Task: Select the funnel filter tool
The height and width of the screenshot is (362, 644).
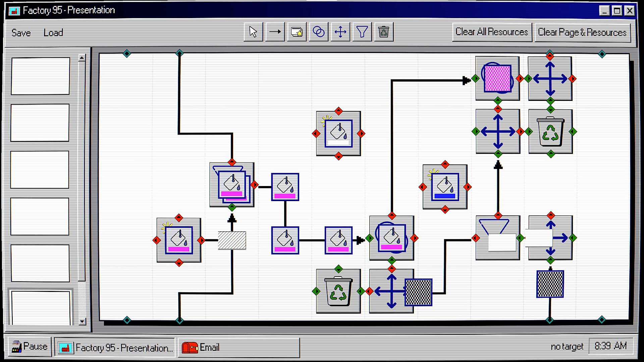Action: [362, 32]
